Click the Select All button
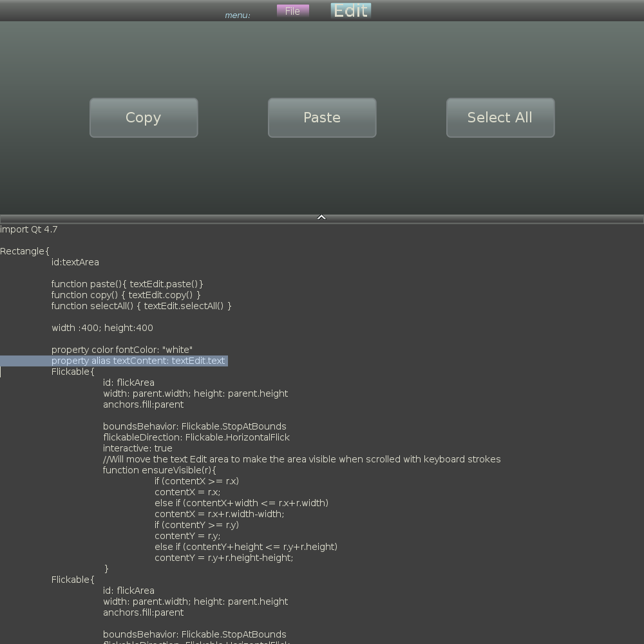 (500, 118)
